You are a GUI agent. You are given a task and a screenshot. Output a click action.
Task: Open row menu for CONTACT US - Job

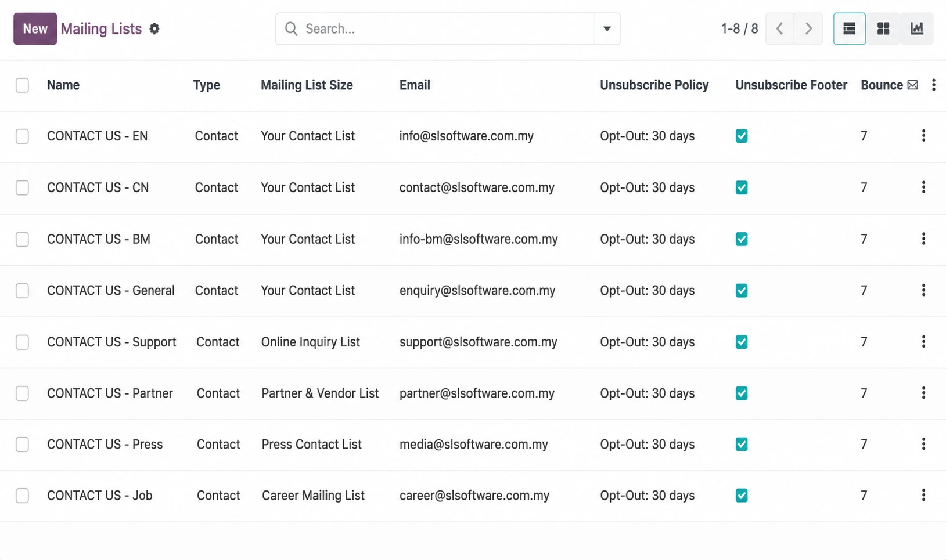pos(923,495)
